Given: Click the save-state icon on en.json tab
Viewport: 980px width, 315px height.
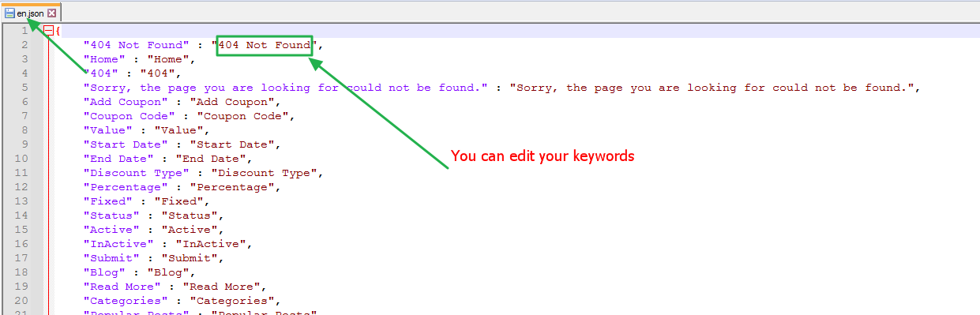Looking at the screenshot, I should pyautogui.click(x=10, y=13).
